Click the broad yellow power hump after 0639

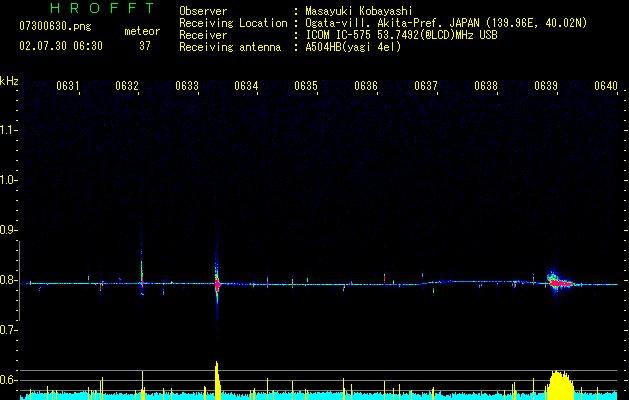(x=559, y=385)
